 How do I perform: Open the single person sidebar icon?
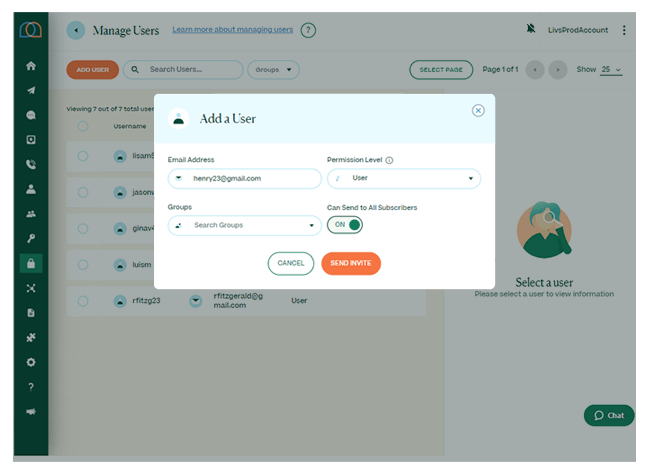click(31, 189)
